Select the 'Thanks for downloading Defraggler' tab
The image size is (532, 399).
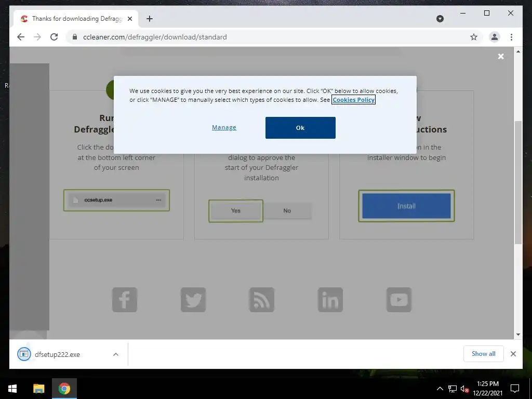[x=76, y=19]
